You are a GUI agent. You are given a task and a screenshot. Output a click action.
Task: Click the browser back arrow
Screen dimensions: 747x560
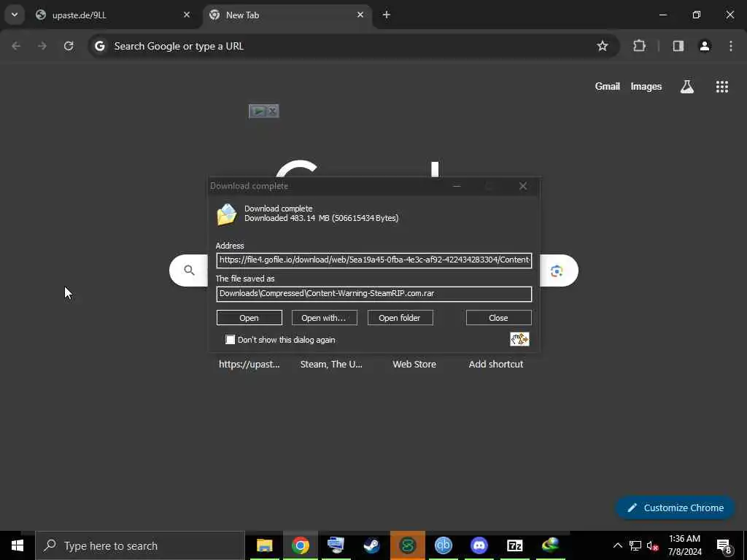16,46
